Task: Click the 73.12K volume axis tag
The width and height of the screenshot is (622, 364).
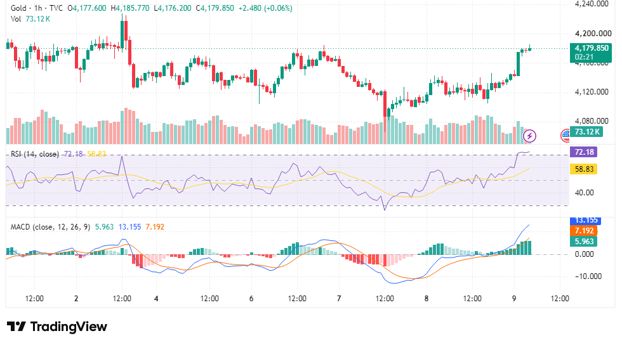Action: (x=586, y=132)
